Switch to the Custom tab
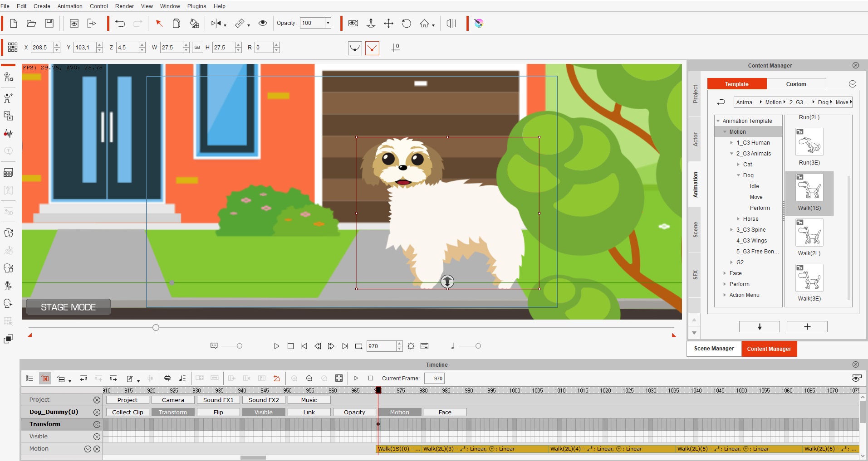The image size is (868, 461). pos(796,84)
